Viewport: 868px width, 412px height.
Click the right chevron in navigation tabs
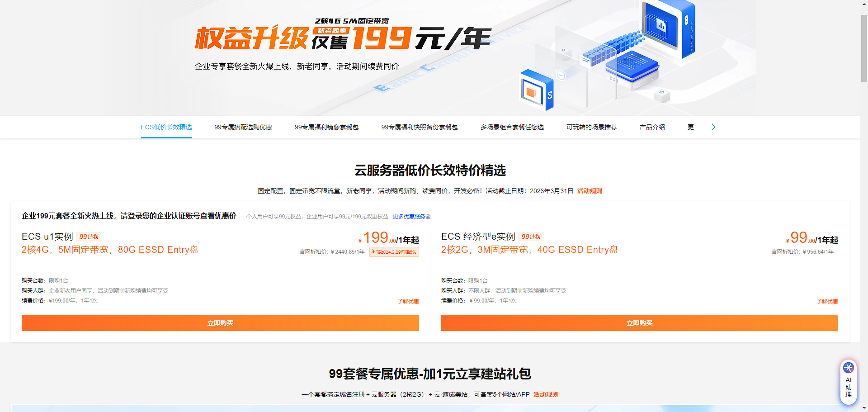click(x=713, y=127)
